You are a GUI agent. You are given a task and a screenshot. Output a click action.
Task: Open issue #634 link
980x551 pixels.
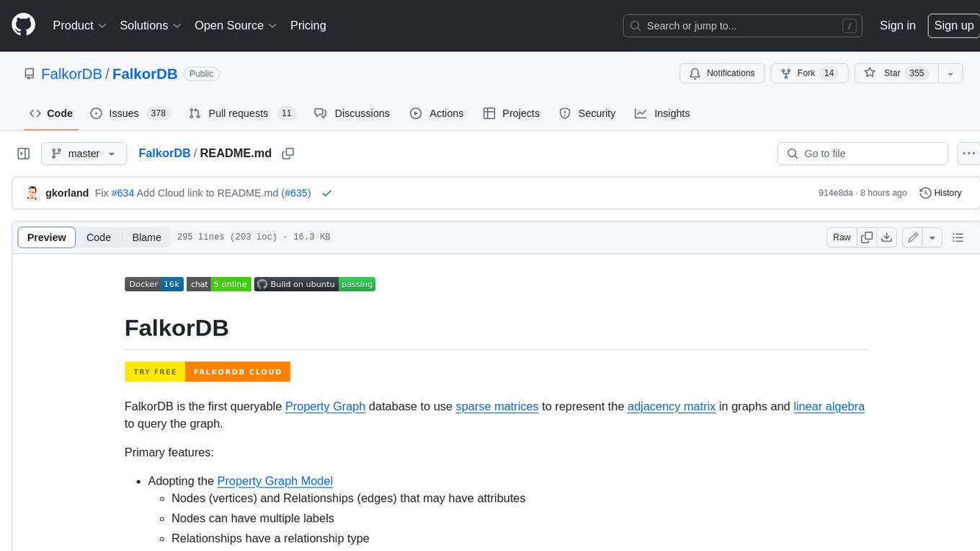coord(122,193)
